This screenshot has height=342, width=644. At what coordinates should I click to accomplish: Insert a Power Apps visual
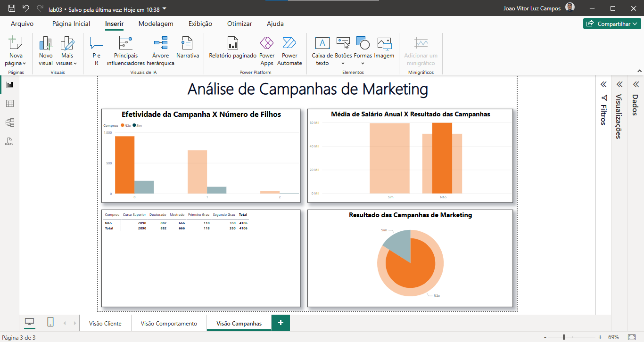(x=267, y=51)
